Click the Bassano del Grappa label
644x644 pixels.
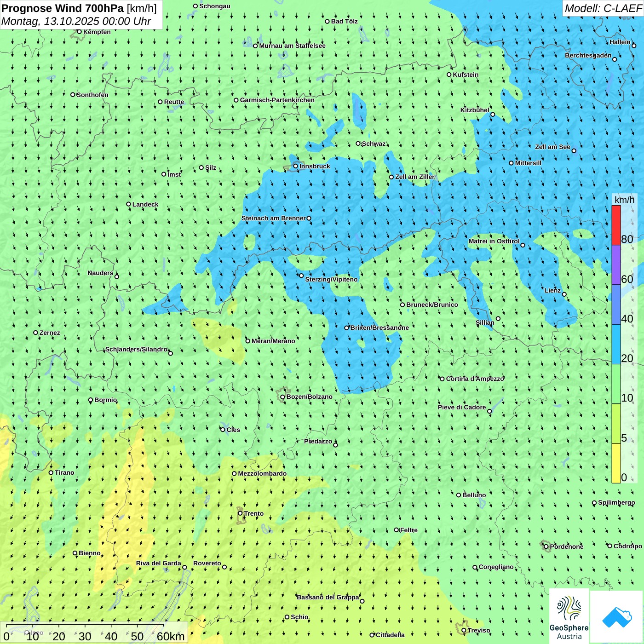328,597
